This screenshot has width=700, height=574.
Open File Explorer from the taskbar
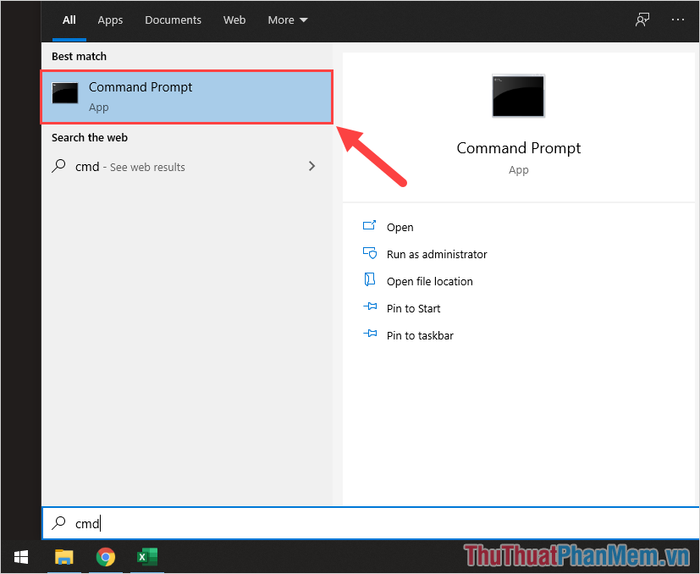[x=64, y=557]
